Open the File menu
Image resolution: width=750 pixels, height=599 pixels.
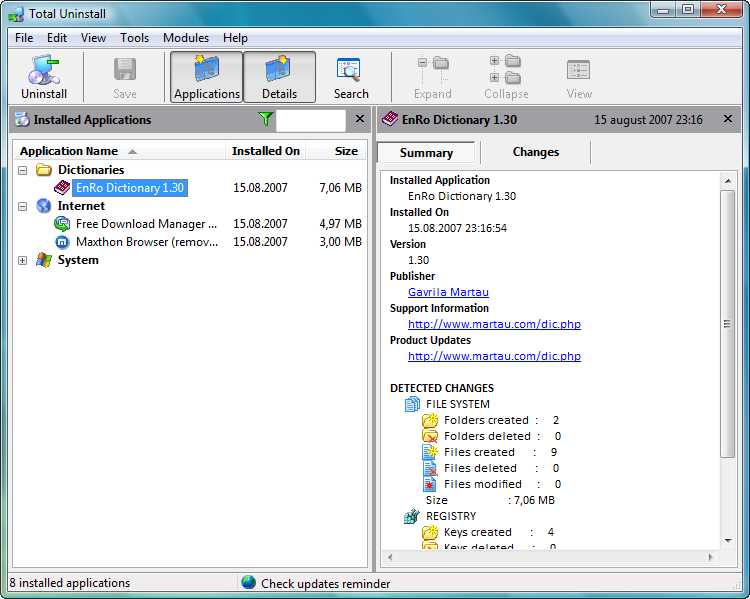tap(24, 38)
